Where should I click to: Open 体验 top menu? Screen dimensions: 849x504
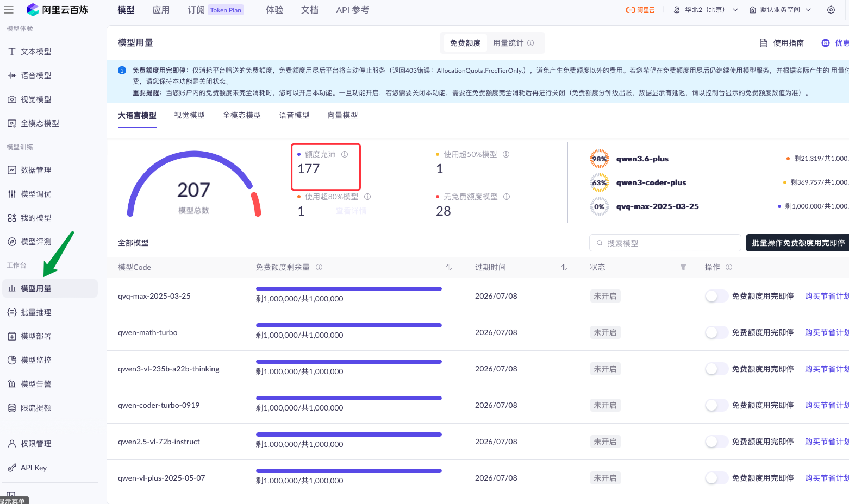tap(274, 10)
